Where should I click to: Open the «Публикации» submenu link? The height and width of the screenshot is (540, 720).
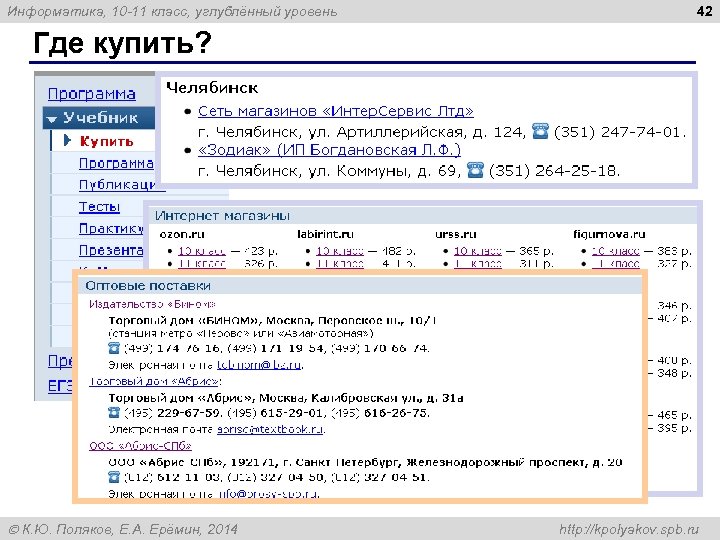pyautogui.click(x=117, y=185)
